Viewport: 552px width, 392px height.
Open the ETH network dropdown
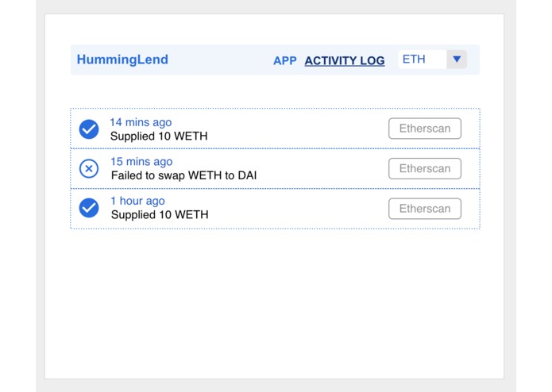432,59
